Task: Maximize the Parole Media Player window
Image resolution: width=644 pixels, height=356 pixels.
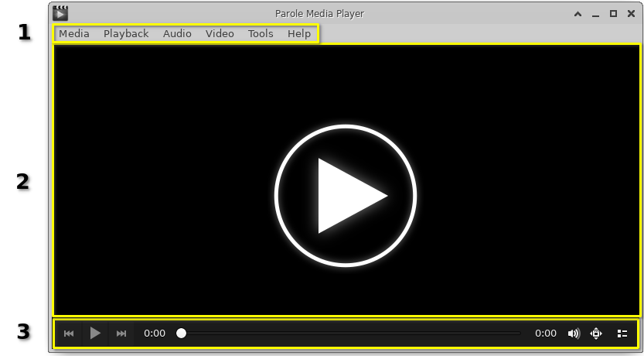Action: [x=613, y=14]
